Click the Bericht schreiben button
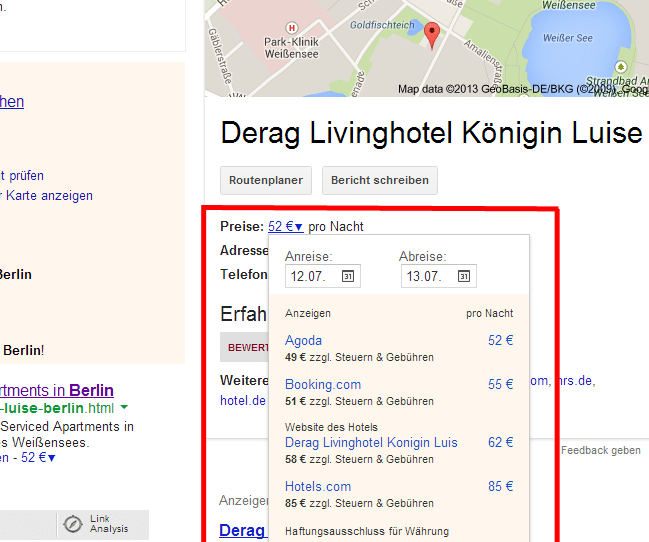 pyautogui.click(x=380, y=180)
